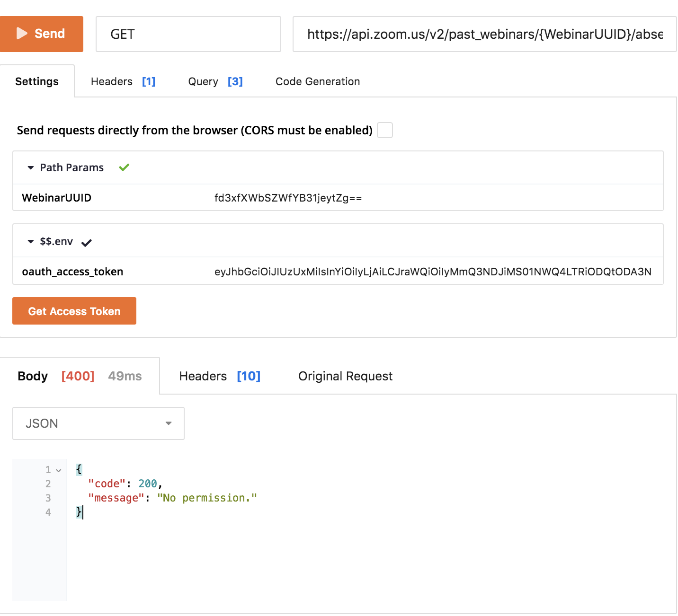Click the dark checkmark beside $$.env
The height and width of the screenshot is (616, 678).
pos(86,243)
